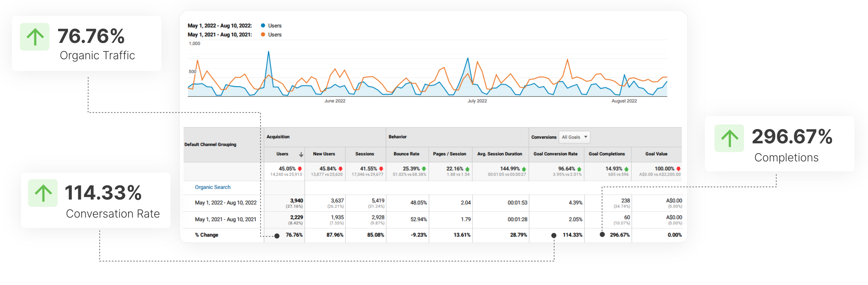Image resolution: width=868 pixels, height=285 pixels.
Task: Click the red arrow next to 100.00% goal value
Action: tap(678, 169)
